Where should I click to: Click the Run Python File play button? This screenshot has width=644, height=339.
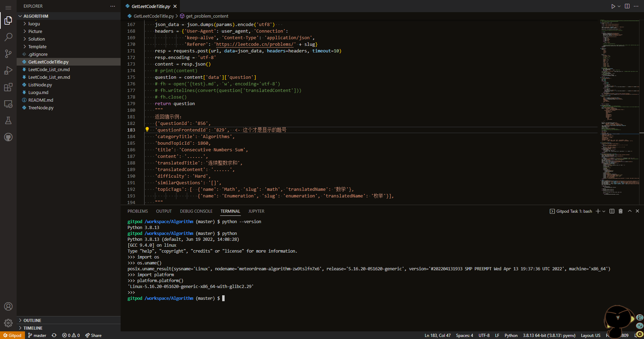[x=613, y=6]
